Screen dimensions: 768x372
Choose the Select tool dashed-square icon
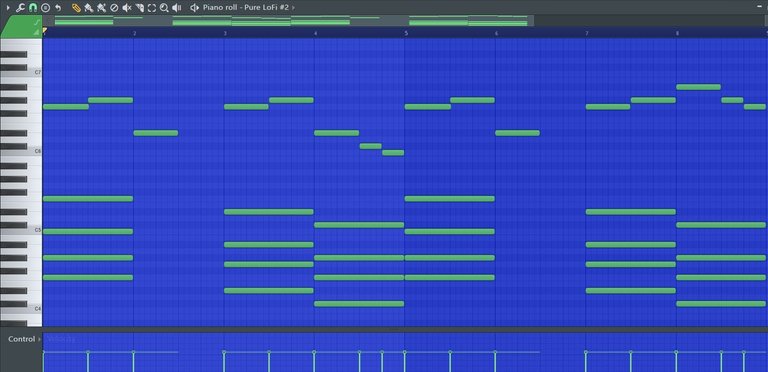coord(152,8)
